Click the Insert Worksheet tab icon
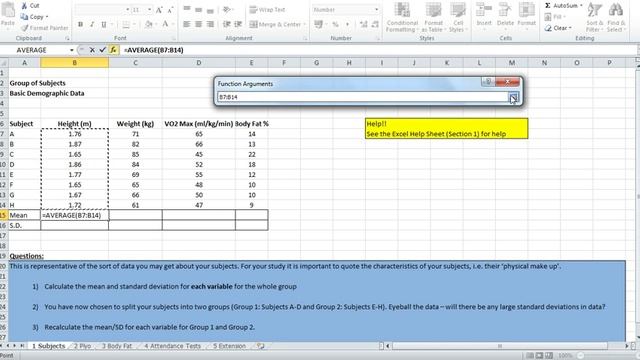 [260, 346]
